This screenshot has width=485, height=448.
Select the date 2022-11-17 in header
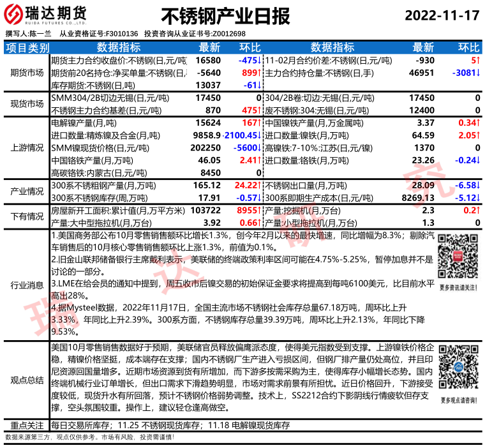(x=440, y=15)
